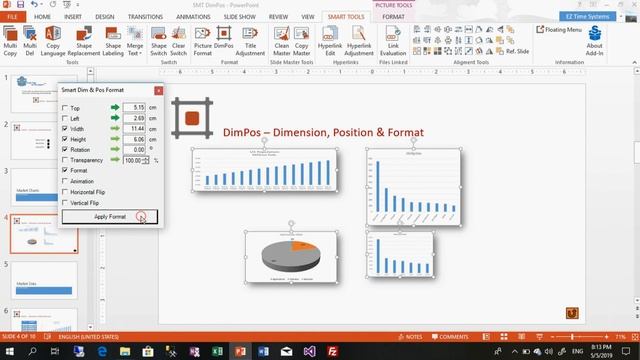Open the EZ Time Systems account dropdown
Viewport: 640px width, 360px height.
[621, 16]
